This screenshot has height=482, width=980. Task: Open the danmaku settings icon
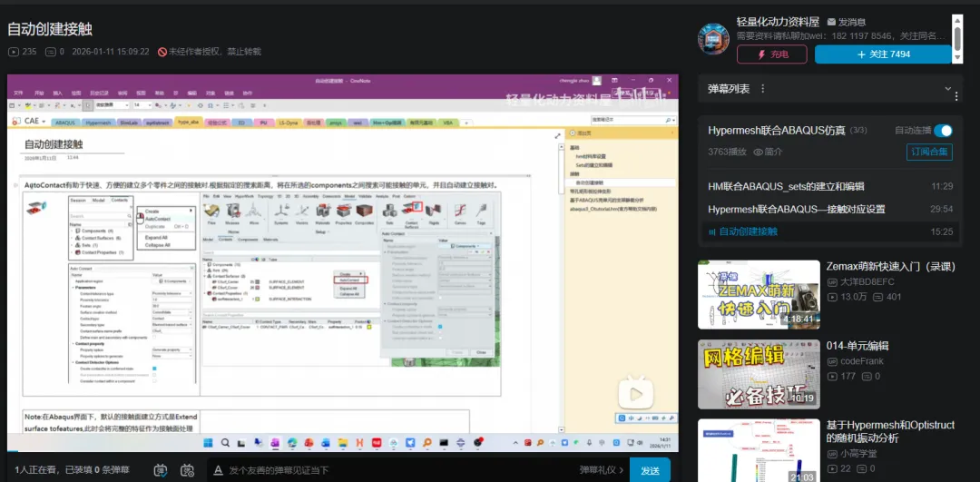click(x=187, y=470)
